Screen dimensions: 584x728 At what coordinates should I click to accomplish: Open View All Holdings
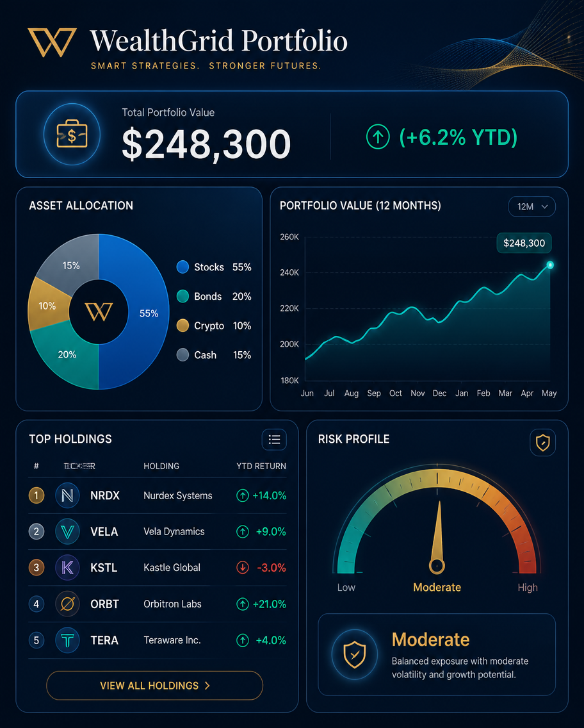[x=154, y=685]
